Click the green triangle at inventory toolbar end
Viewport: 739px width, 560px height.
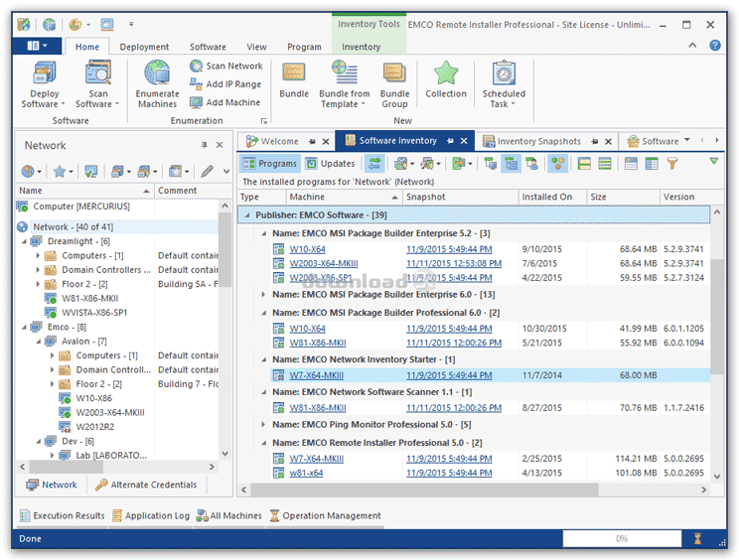pos(713,162)
